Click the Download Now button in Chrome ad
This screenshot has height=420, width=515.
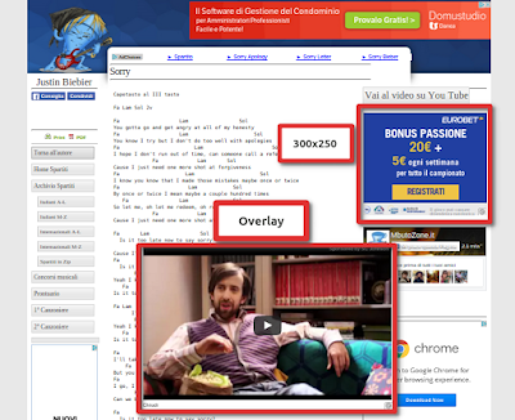pyautogui.click(x=425, y=400)
